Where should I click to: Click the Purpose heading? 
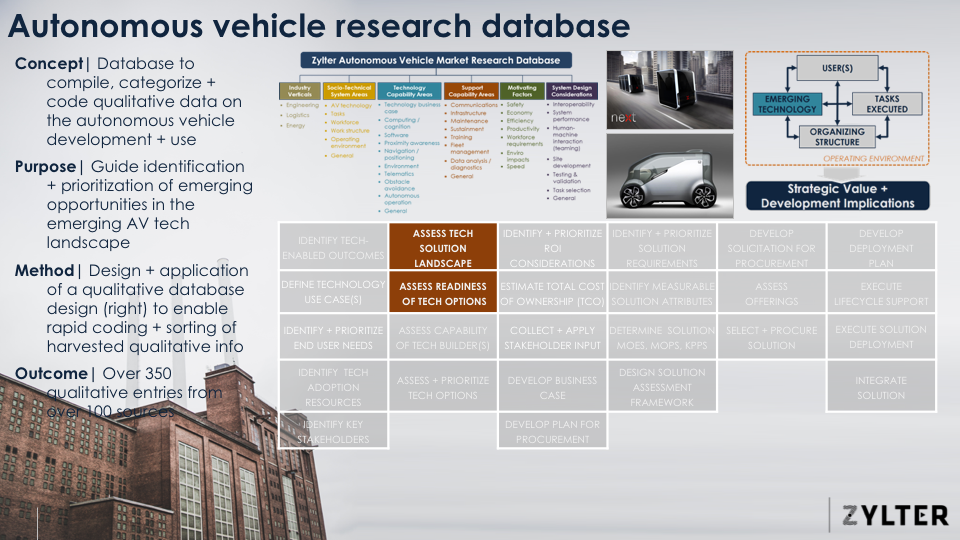pos(45,167)
